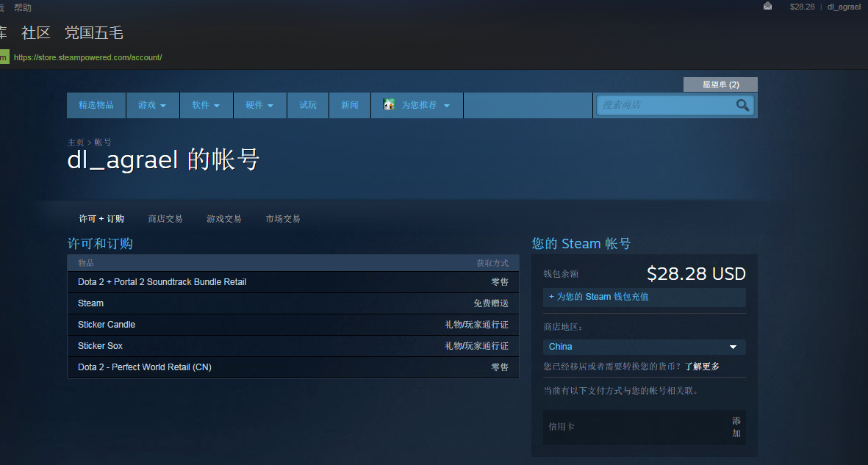This screenshot has width=868, height=465.
Task: Click the recommendation avatar icon
Action: tap(389, 104)
